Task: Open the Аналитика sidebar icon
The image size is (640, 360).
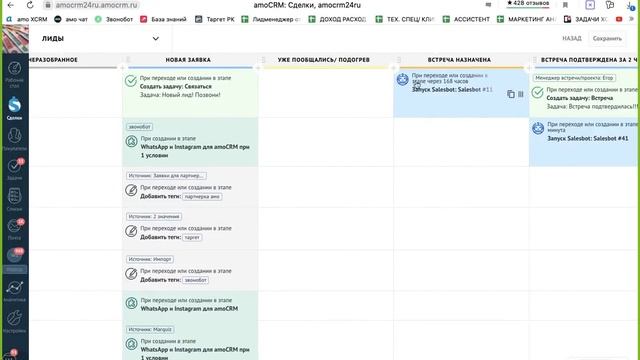Action: (x=14, y=291)
